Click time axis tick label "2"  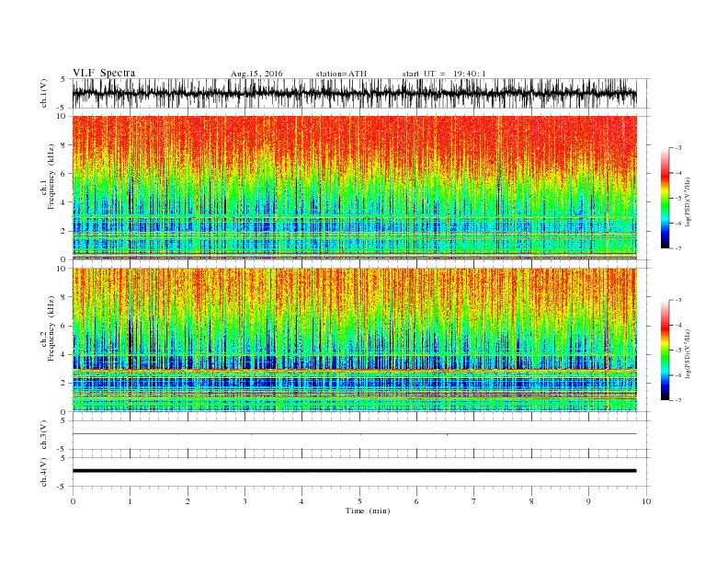click(188, 501)
